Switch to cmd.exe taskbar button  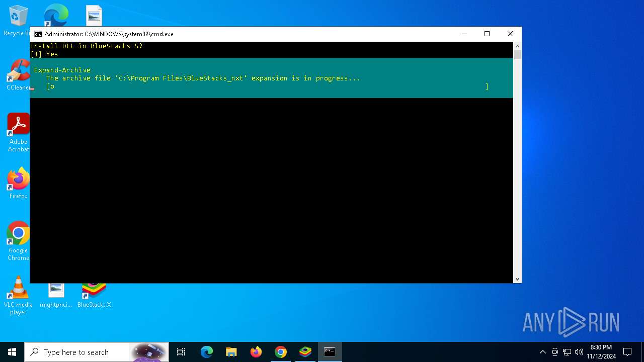[330, 352]
